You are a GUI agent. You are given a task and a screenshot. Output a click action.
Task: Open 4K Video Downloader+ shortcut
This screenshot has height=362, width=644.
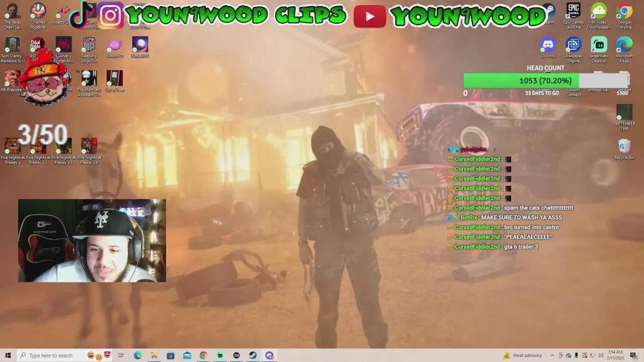pyautogui.click(x=599, y=16)
